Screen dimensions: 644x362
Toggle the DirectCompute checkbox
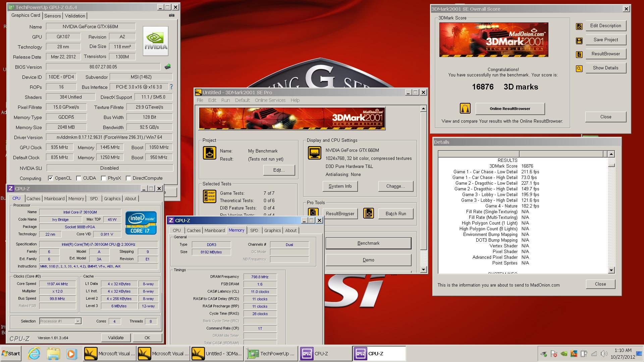coord(128,178)
